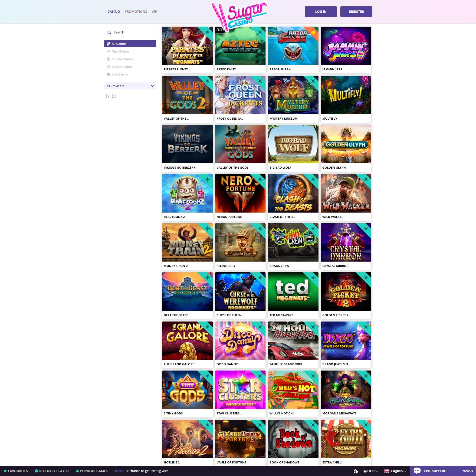Screen dimensions: 476x476
Task: Click the UK flag language icon
Action: coord(387,471)
